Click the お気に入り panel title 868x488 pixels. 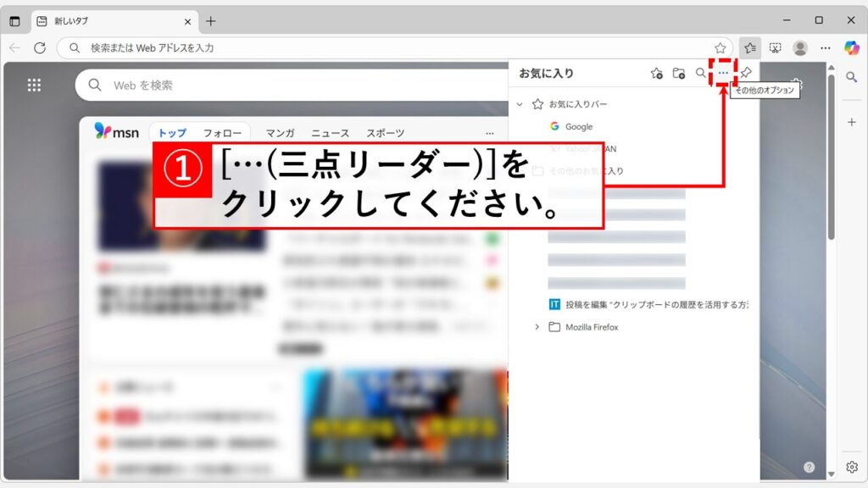pos(547,73)
